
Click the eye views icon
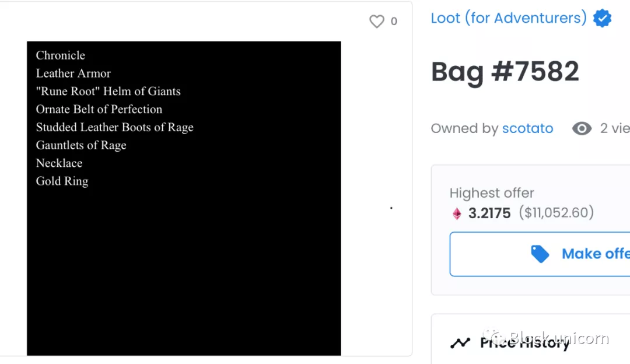582,128
